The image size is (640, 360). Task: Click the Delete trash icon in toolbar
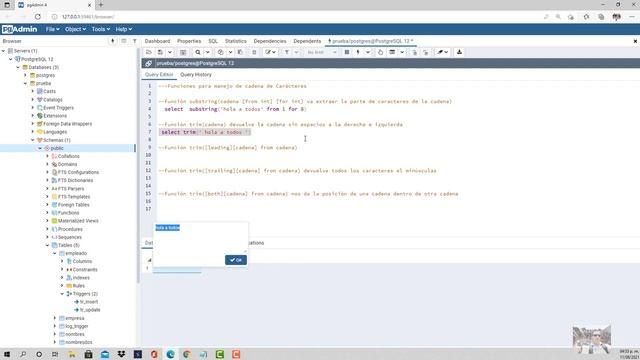pyautogui.click(x=254, y=52)
